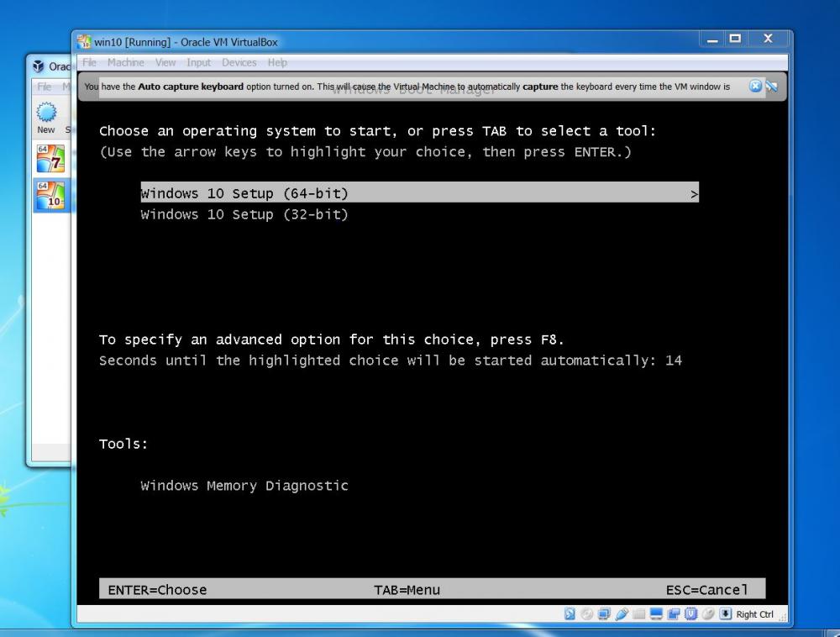The width and height of the screenshot is (840, 637).
Task: Select the Windows 10 VM in Manager list
Action: pos(50,195)
